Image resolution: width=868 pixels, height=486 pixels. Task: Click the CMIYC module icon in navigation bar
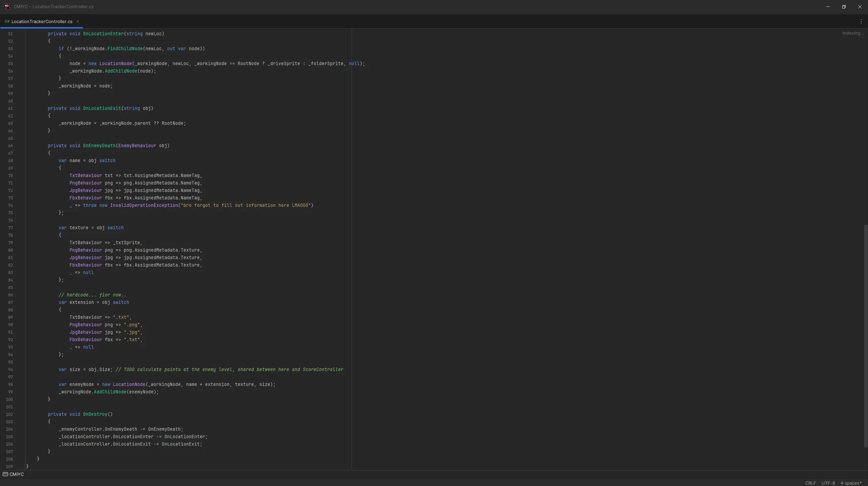(x=5, y=474)
